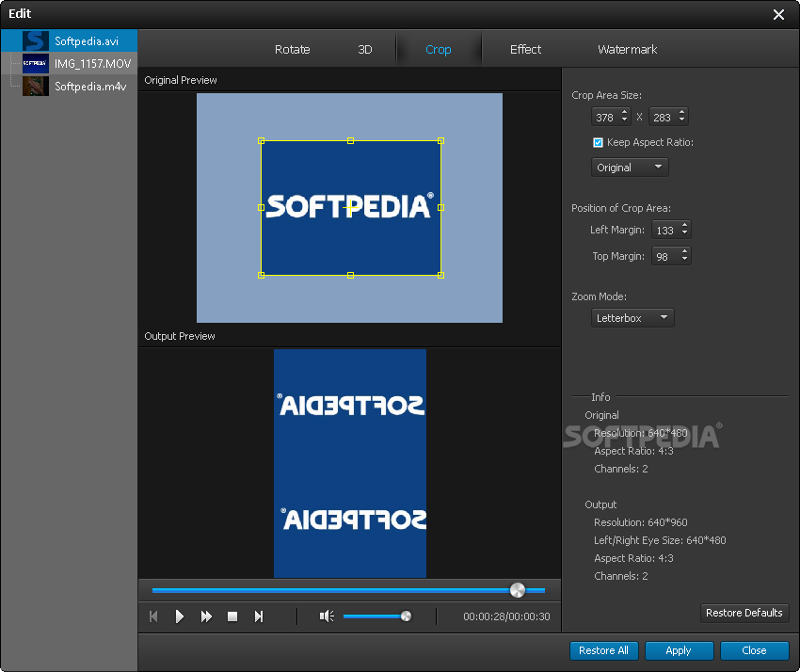Screen dimensions: 800x672
Task: Click top-left crop handle
Action: (x=262, y=141)
